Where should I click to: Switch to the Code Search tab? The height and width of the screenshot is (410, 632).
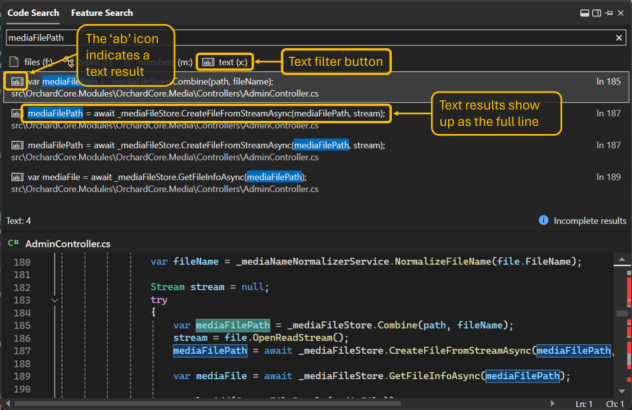tap(31, 13)
